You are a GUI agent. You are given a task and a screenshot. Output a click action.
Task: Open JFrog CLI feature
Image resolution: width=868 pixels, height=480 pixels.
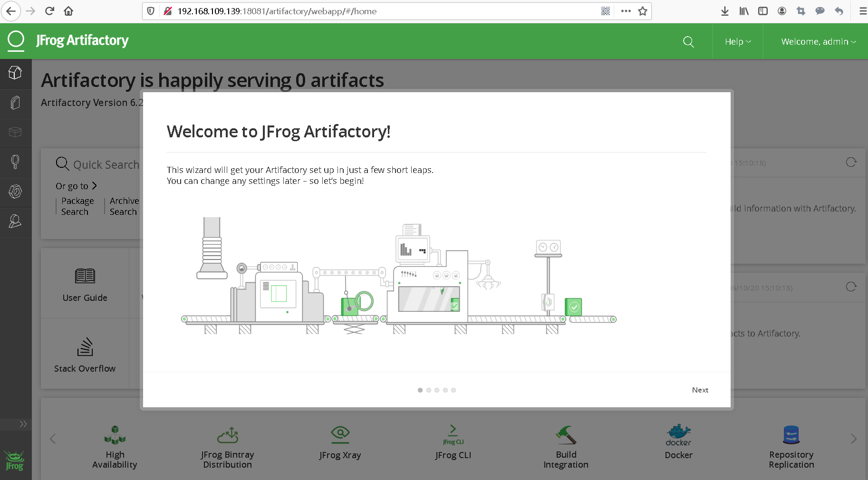click(x=453, y=443)
